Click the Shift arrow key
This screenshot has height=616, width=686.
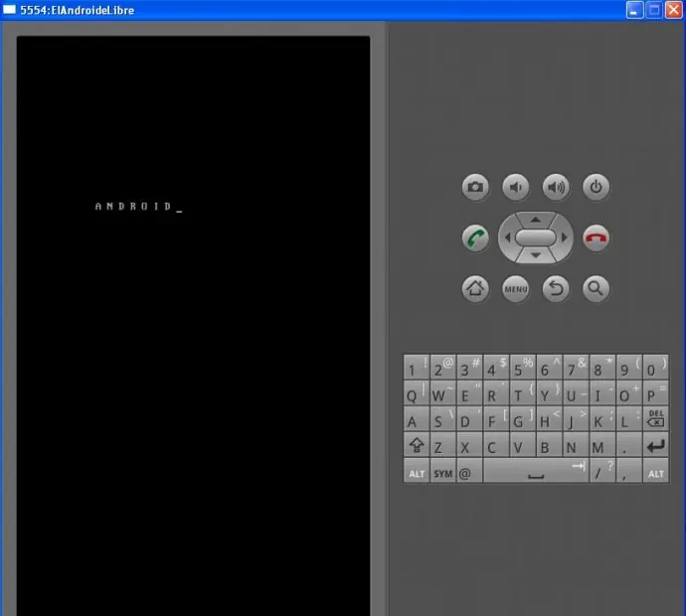(x=417, y=445)
